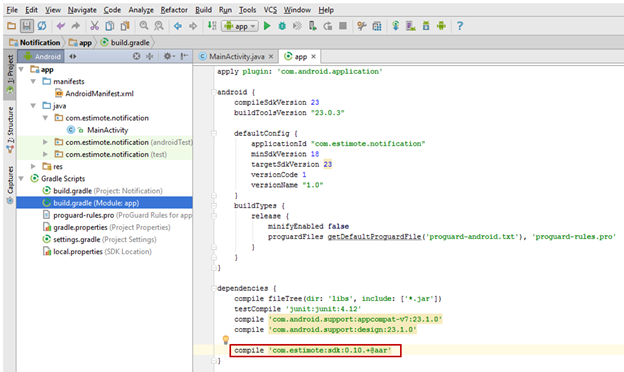
Task: Open the Refactor menu
Action: click(174, 10)
